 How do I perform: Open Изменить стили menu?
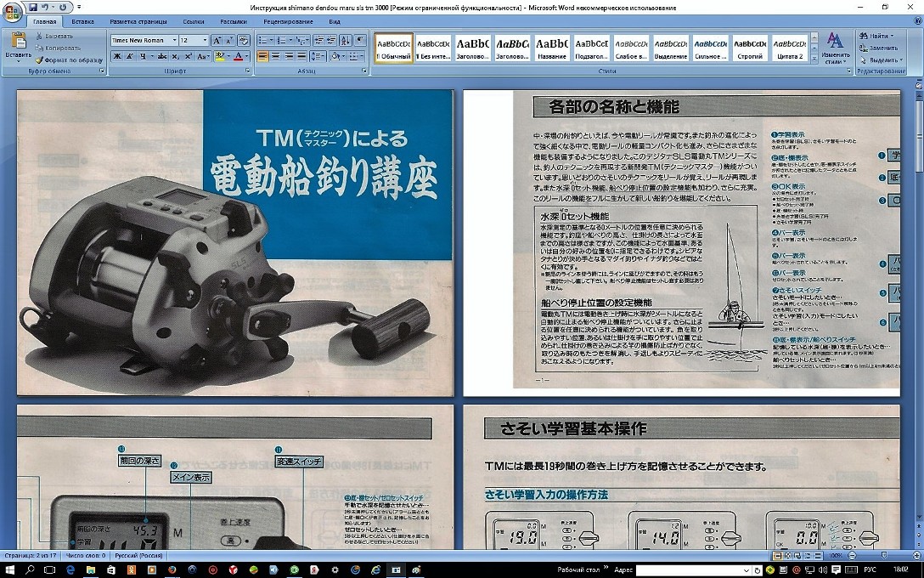click(835, 48)
